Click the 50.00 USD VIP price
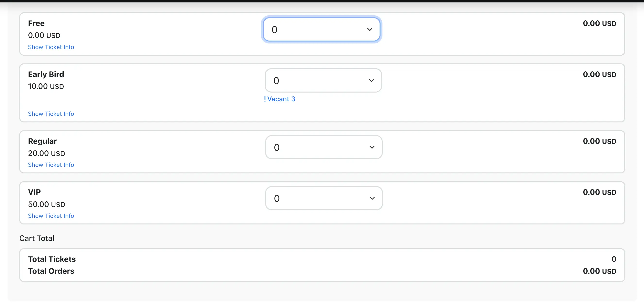The image size is (644, 308). point(46,204)
